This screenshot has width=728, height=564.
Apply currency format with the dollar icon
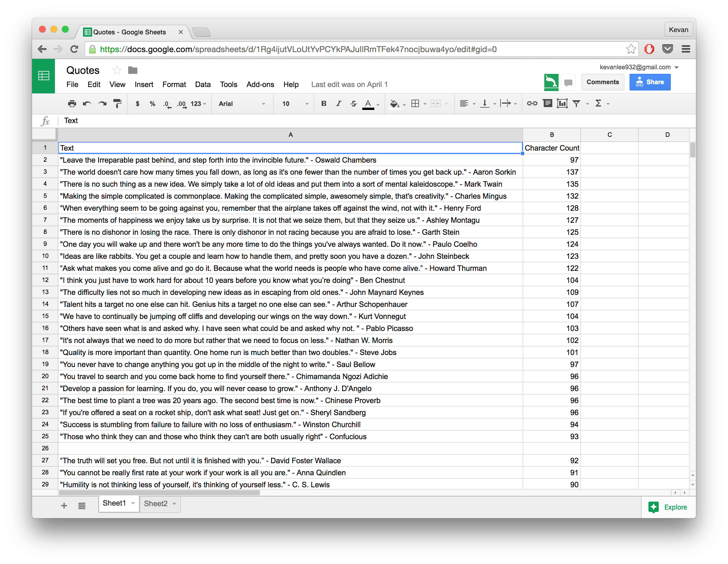(x=137, y=104)
